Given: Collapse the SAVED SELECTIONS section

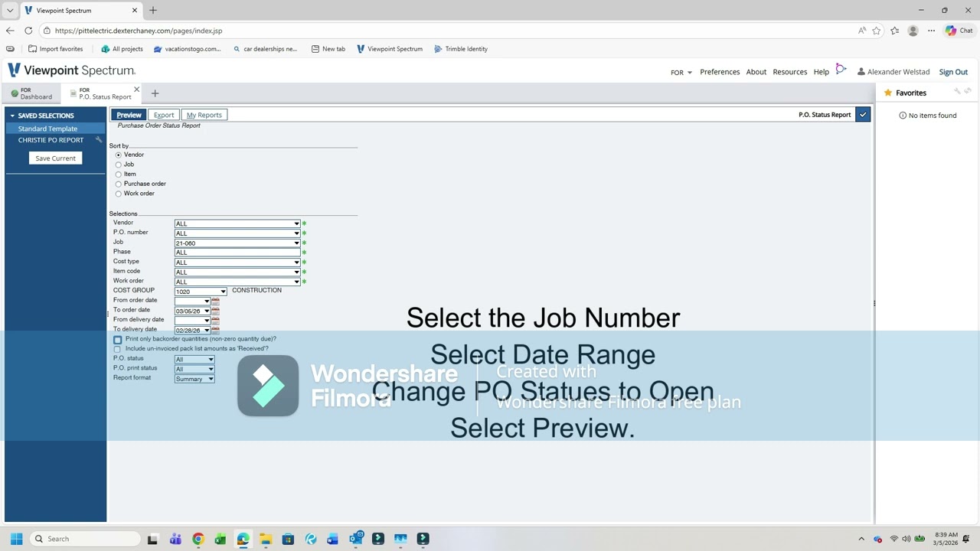Looking at the screenshot, I should click(12, 116).
